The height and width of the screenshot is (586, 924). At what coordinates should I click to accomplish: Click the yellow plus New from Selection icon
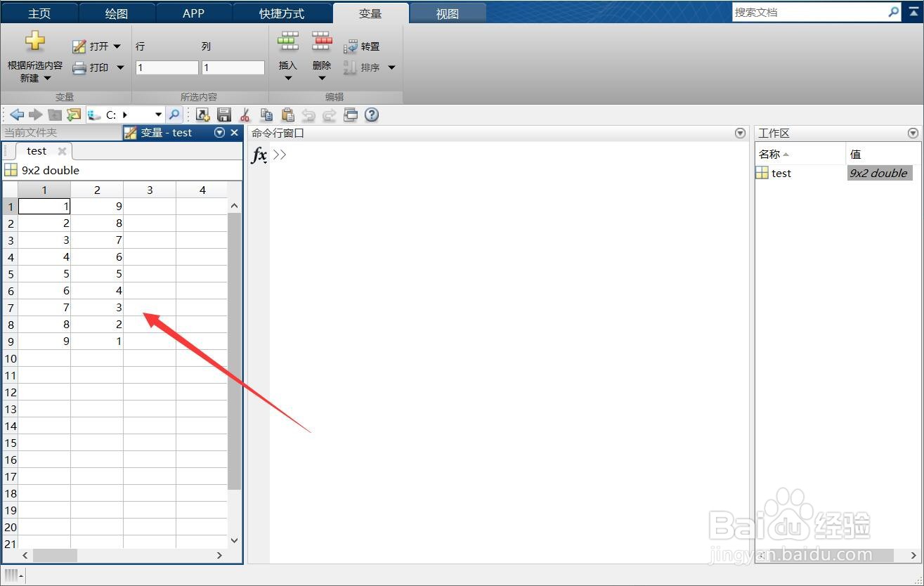[x=35, y=41]
